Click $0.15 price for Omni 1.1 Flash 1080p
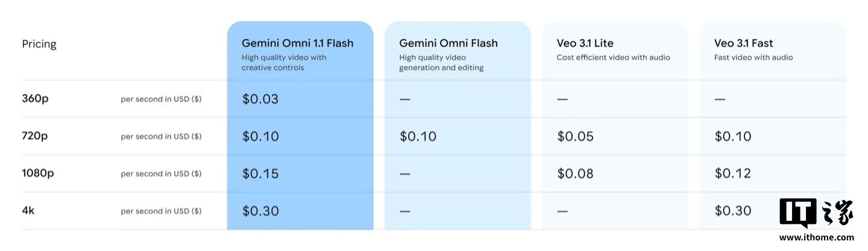The height and width of the screenshot is (251, 868). click(260, 174)
